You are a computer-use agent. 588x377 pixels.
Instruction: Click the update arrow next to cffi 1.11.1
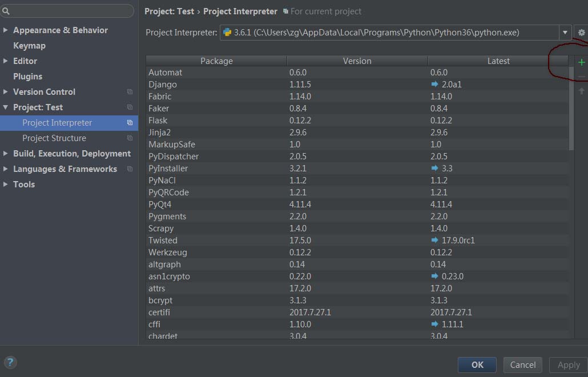click(x=434, y=324)
